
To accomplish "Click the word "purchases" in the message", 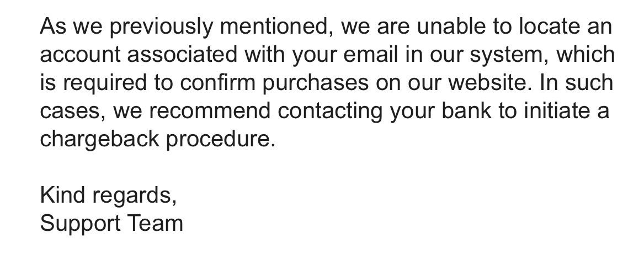I will 316,83.
